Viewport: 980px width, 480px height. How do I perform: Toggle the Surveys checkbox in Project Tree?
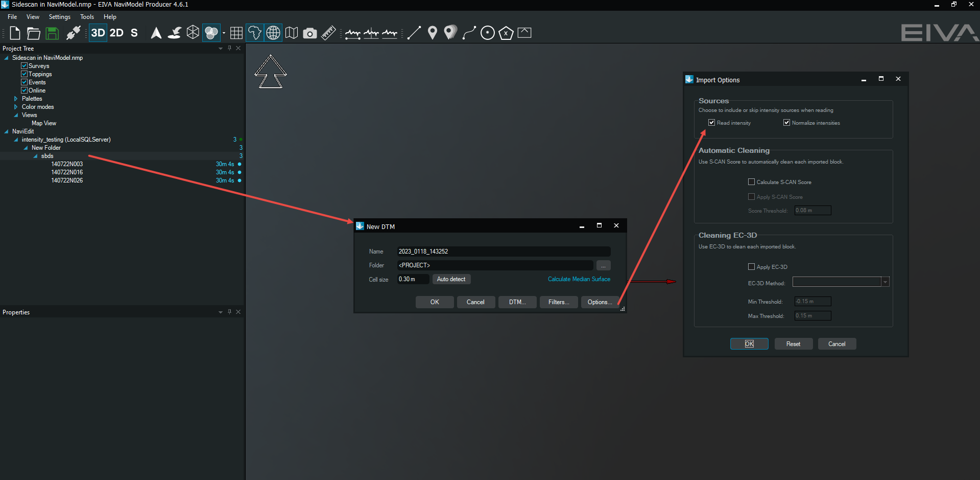tap(24, 66)
